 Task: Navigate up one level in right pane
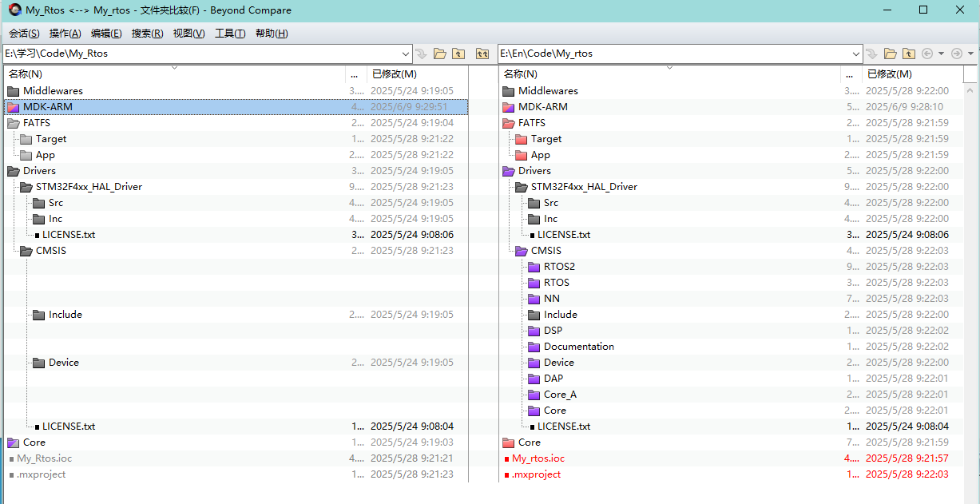pyautogui.click(x=909, y=54)
